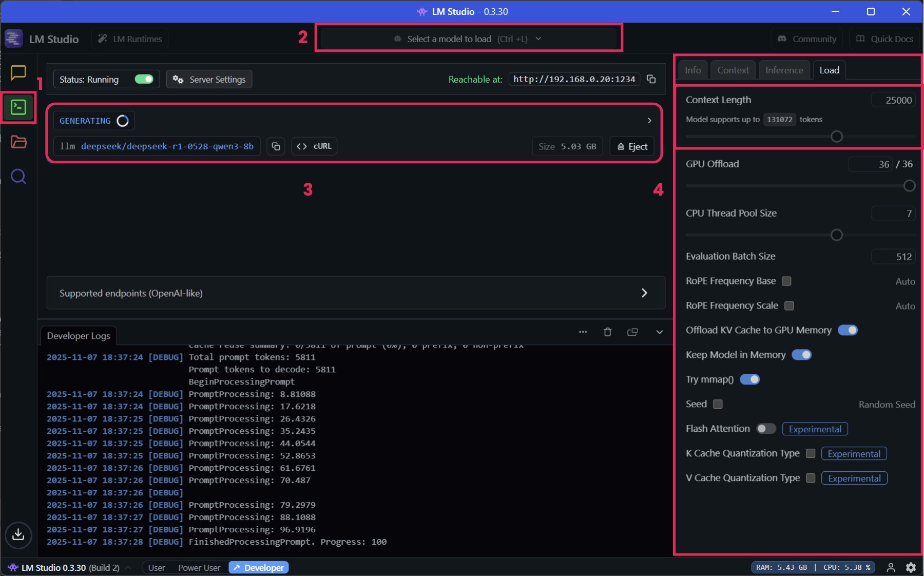This screenshot has height=576, width=924.
Task: Switch to the Inference tab
Action: (784, 69)
